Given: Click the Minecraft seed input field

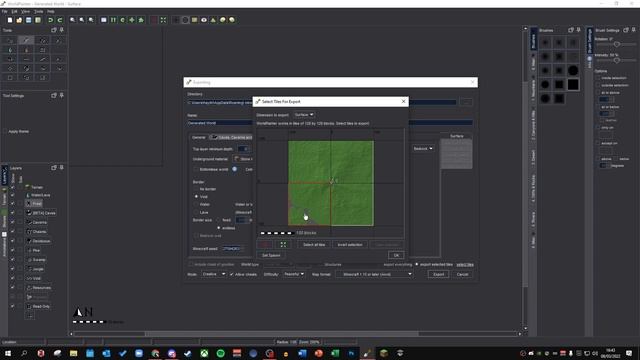Looking at the screenshot, I should click(x=232, y=249).
